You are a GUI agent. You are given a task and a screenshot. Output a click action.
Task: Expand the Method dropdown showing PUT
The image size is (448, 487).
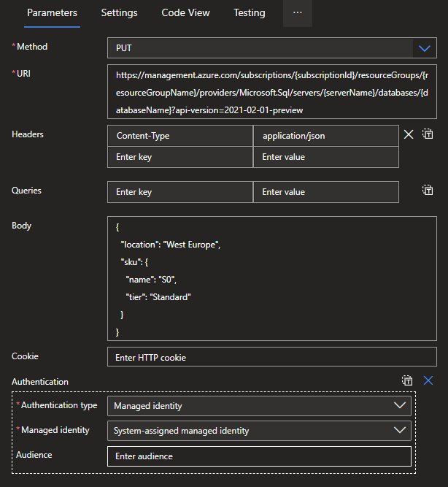point(425,48)
